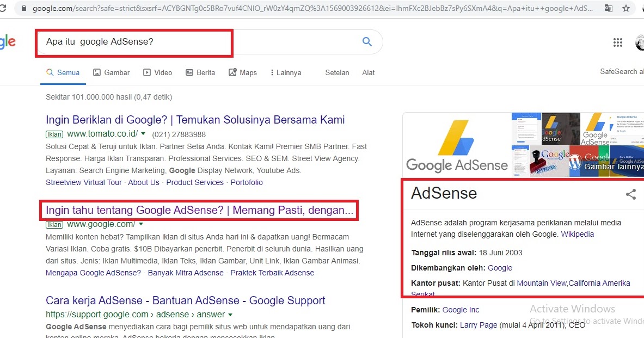Screen dimensions: 644x338
Task: Expand the Lainnya menu
Action: (286, 73)
